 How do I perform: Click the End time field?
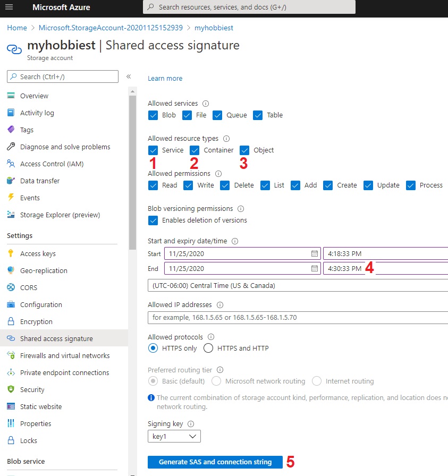[386, 268]
